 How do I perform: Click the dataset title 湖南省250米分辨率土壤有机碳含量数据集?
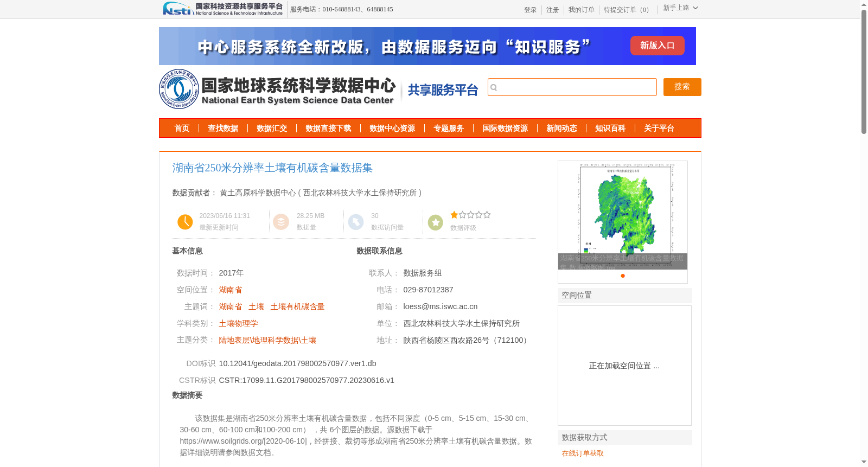[272, 168]
